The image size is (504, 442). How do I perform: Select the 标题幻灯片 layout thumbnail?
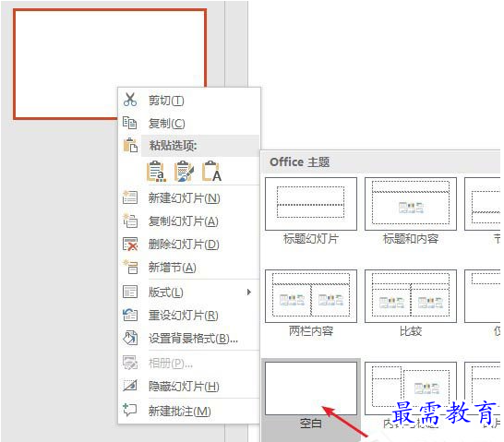(x=311, y=204)
